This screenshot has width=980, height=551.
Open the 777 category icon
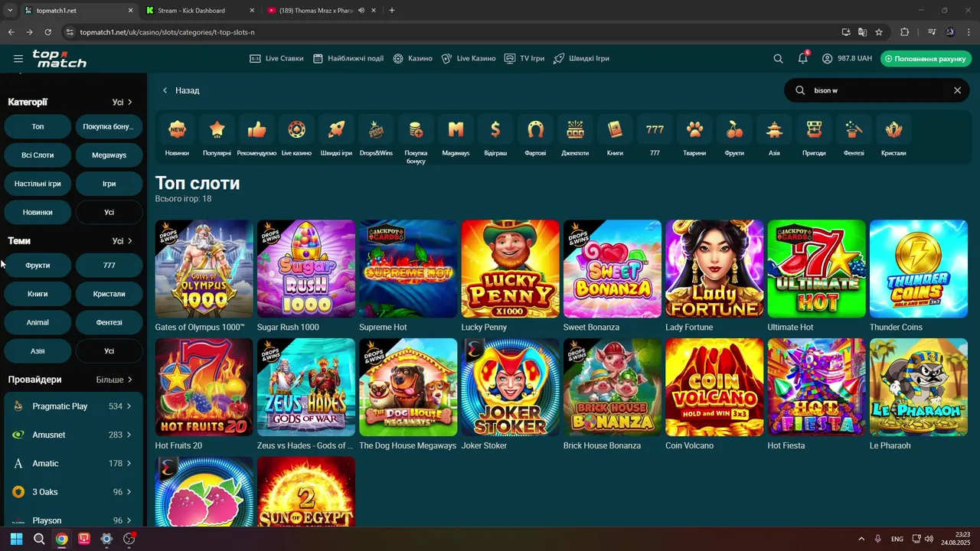point(655,129)
